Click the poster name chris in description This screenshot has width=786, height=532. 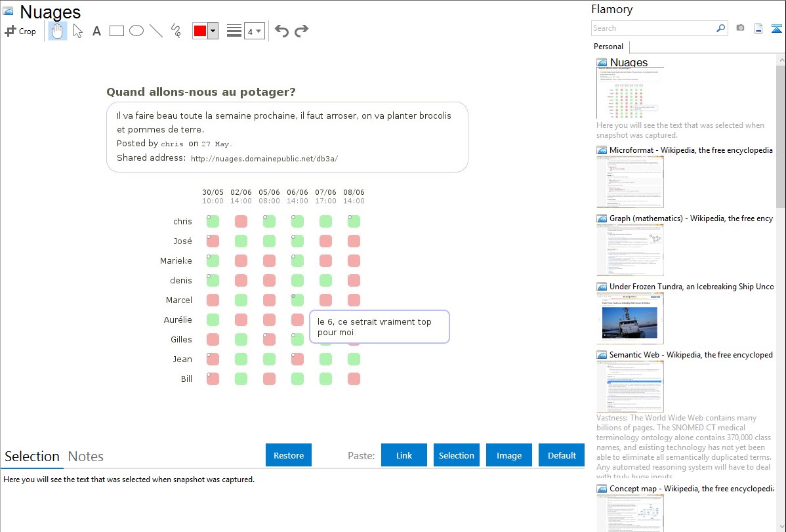[x=172, y=144]
